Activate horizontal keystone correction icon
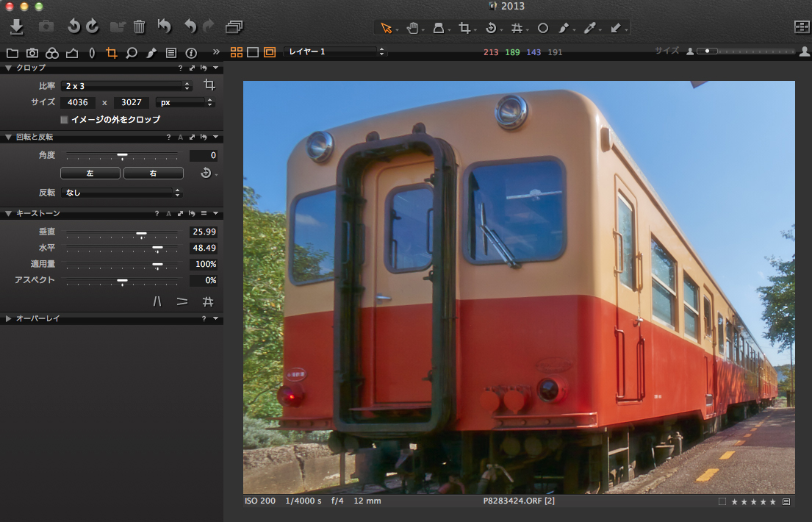 (182, 301)
